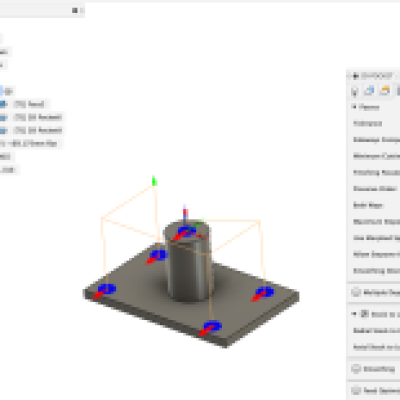Toggle the Stock to Leave group checkbox
This screenshot has width=400, height=400.
click(x=365, y=314)
